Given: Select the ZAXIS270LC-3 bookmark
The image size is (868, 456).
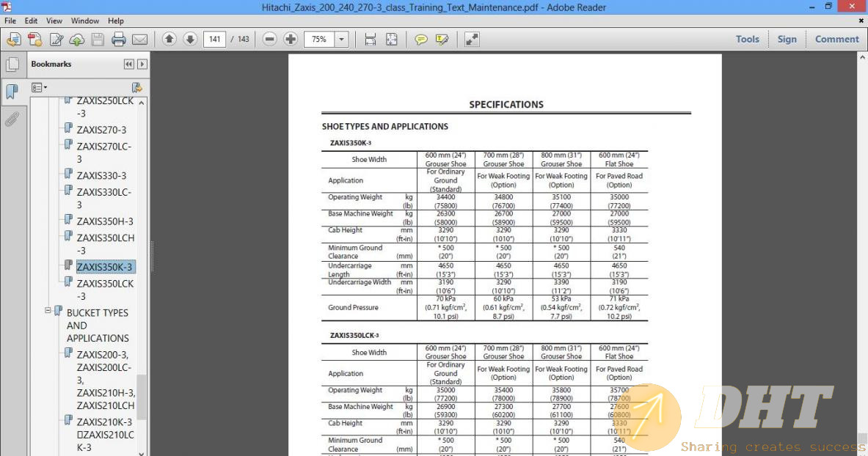Looking at the screenshot, I should pyautogui.click(x=104, y=152).
